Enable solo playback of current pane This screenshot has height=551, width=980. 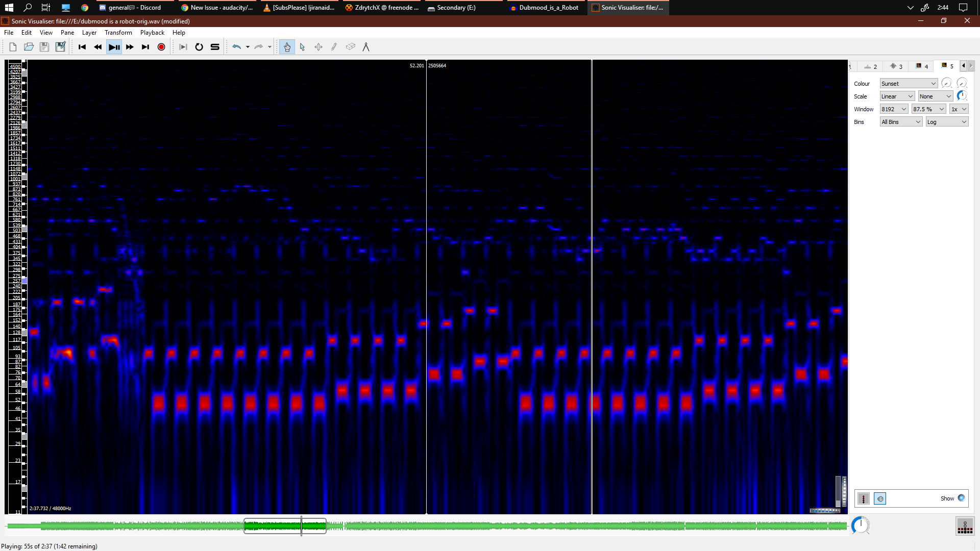click(214, 46)
